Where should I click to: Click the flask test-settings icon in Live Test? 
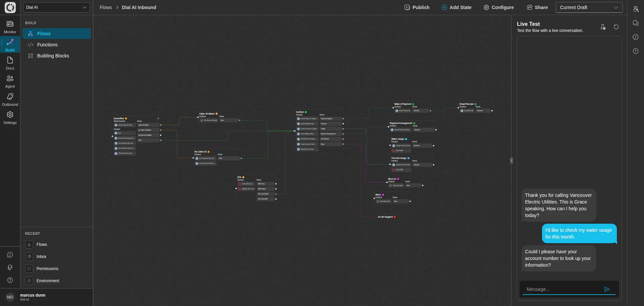pos(603,27)
